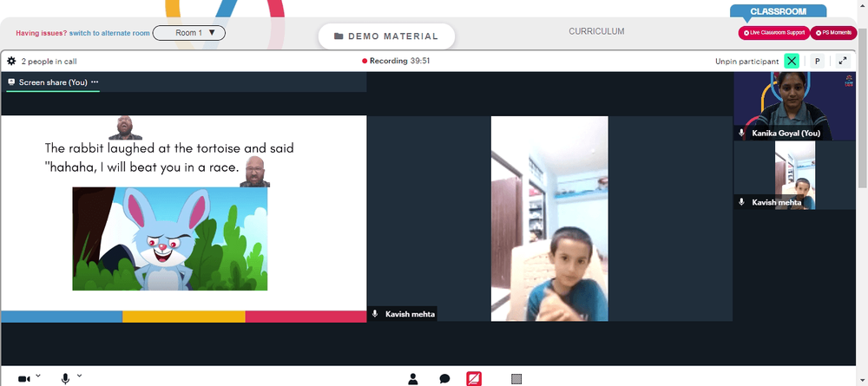
Task: Click the PS Moments button
Action: click(833, 33)
